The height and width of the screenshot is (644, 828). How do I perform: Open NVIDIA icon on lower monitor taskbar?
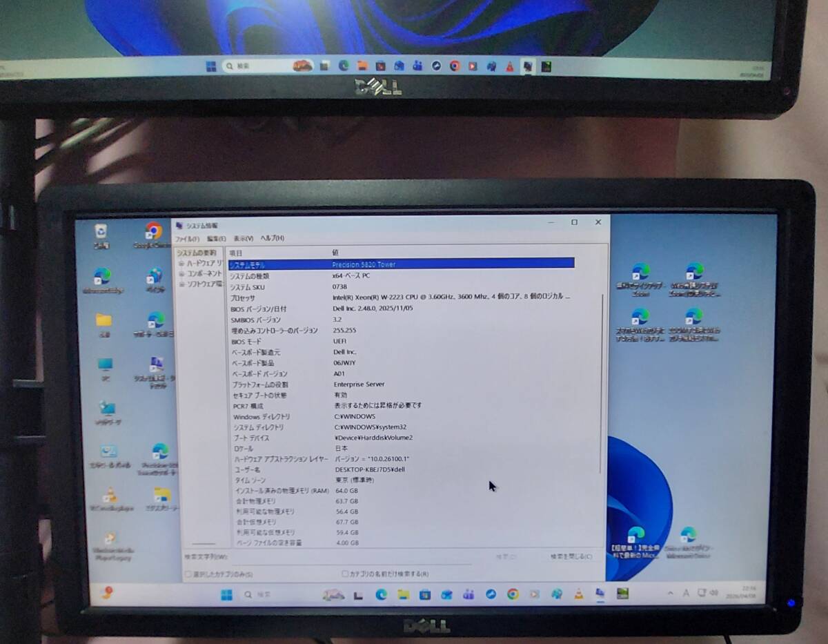pyautogui.click(x=622, y=593)
